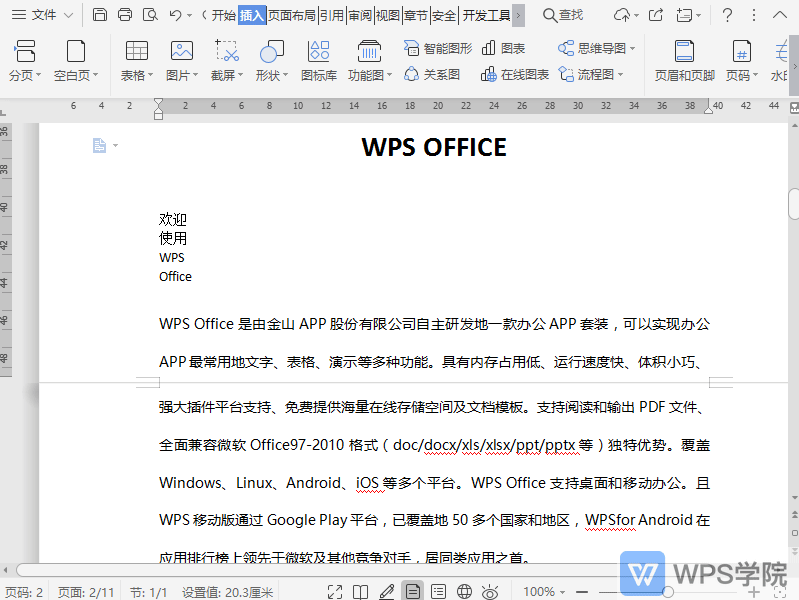Insert a 图表 chart
Image resolution: width=799 pixels, height=600 pixels.
(503, 48)
